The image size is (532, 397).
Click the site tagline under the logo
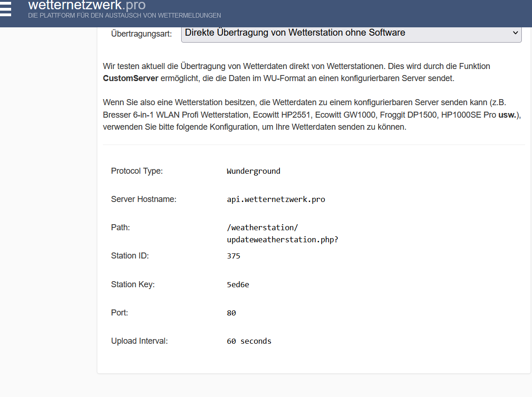click(124, 15)
